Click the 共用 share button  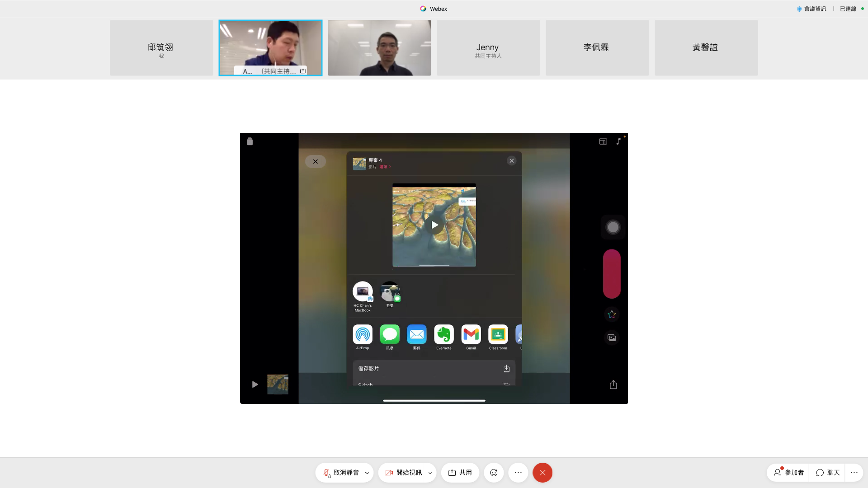click(x=460, y=473)
